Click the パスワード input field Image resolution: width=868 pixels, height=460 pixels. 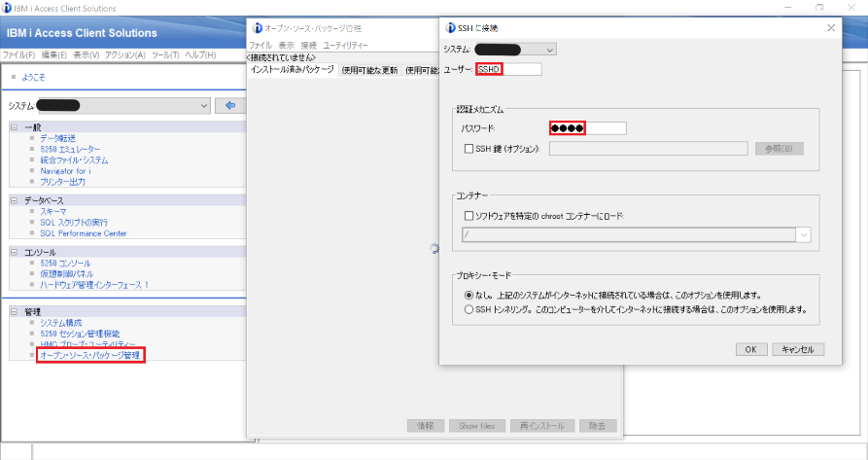(588, 128)
